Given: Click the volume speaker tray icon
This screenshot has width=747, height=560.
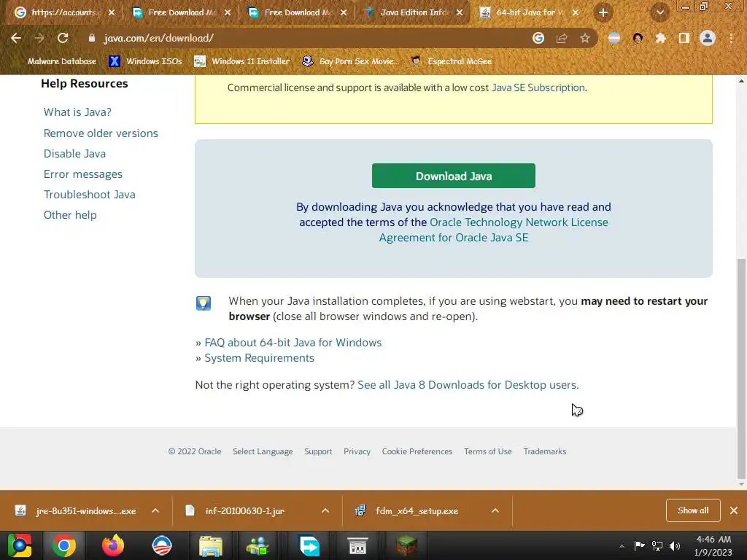Looking at the screenshot, I should (x=675, y=545).
